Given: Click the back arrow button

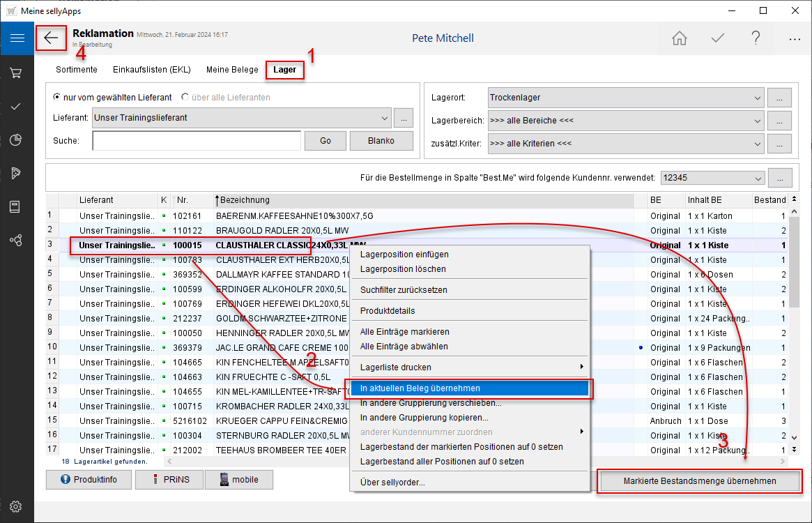Looking at the screenshot, I should pyautogui.click(x=51, y=38).
